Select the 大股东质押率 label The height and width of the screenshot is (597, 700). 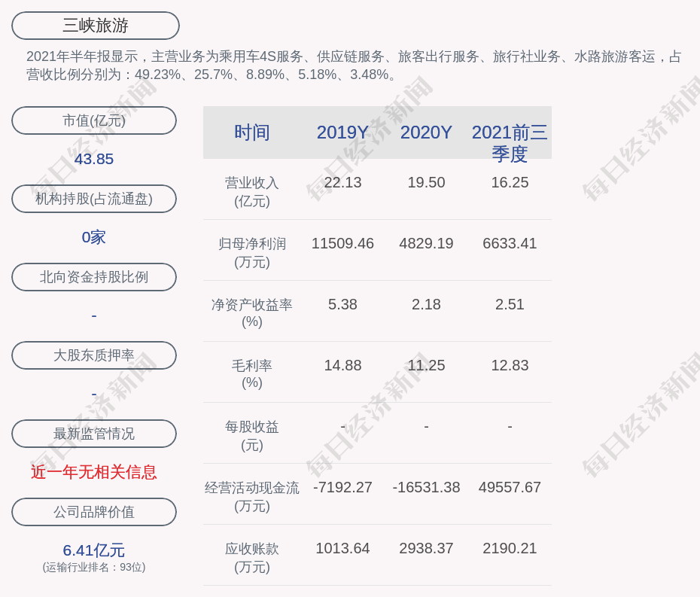tap(94, 355)
